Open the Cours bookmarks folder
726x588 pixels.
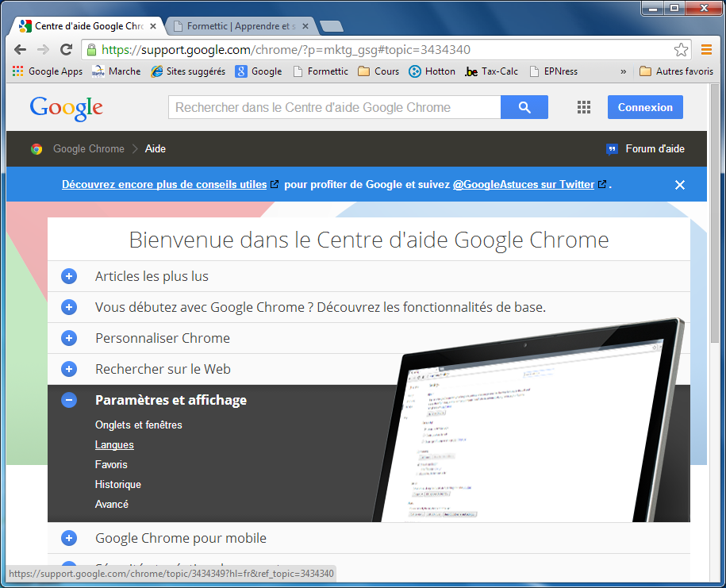[x=378, y=71]
